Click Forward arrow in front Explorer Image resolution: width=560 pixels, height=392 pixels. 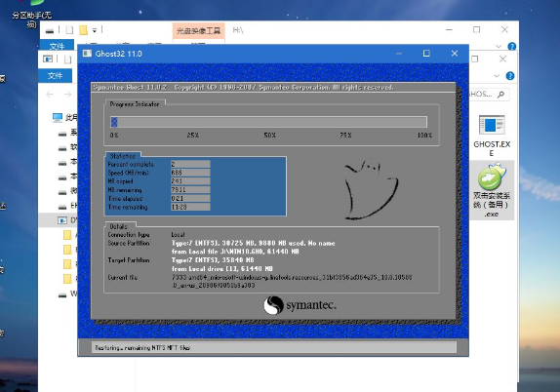(x=67, y=95)
